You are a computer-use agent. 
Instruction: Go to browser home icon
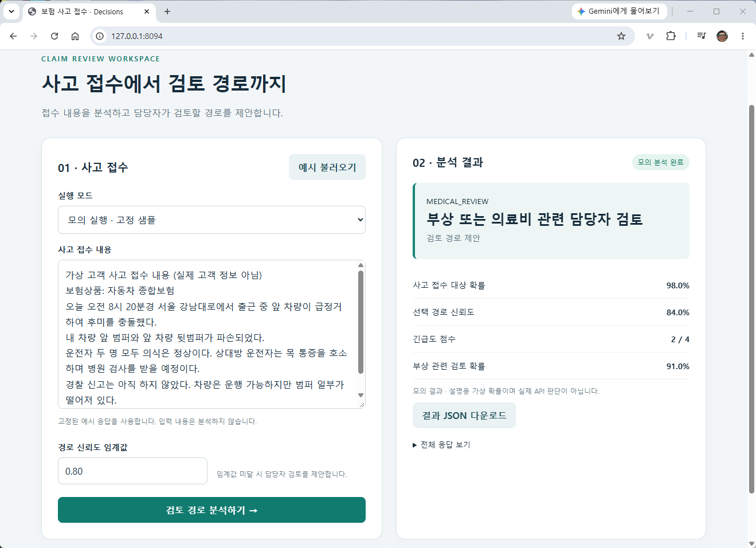tap(75, 36)
